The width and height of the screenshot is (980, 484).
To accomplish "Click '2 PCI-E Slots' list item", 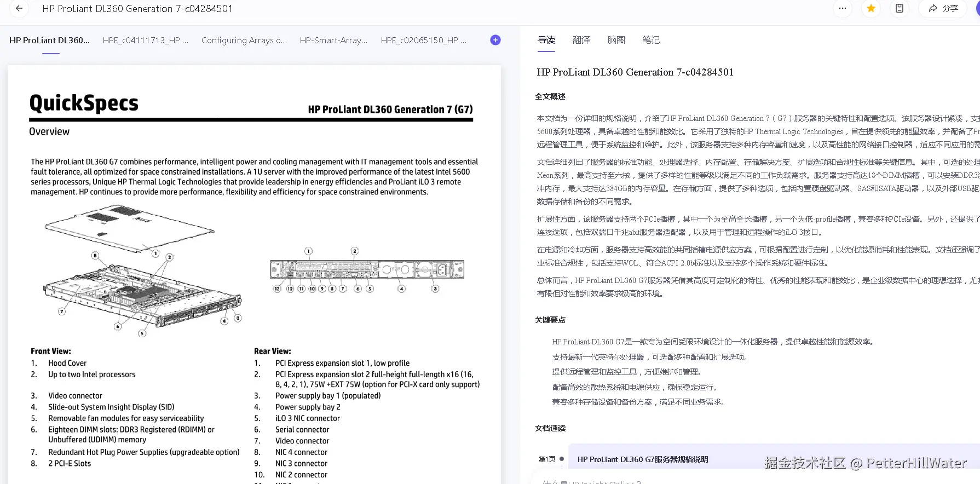I will coord(70,463).
